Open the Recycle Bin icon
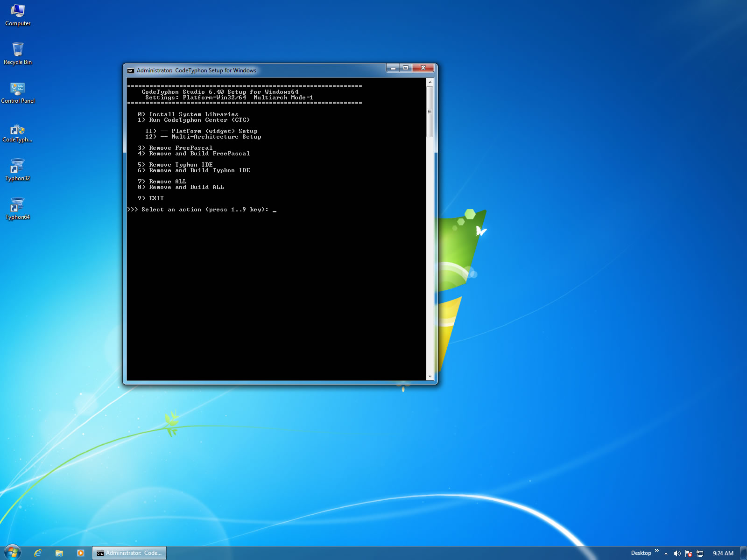 (18, 54)
